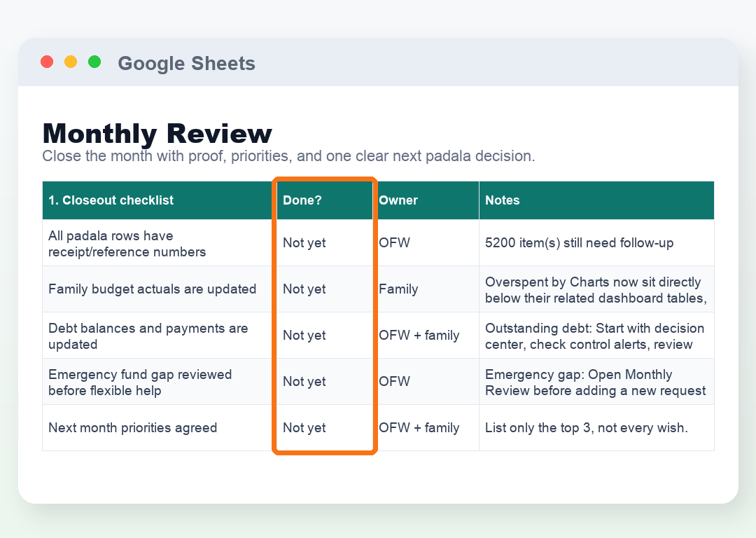Click the green maximize window button
The height and width of the screenshot is (538, 756).
[x=94, y=62]
